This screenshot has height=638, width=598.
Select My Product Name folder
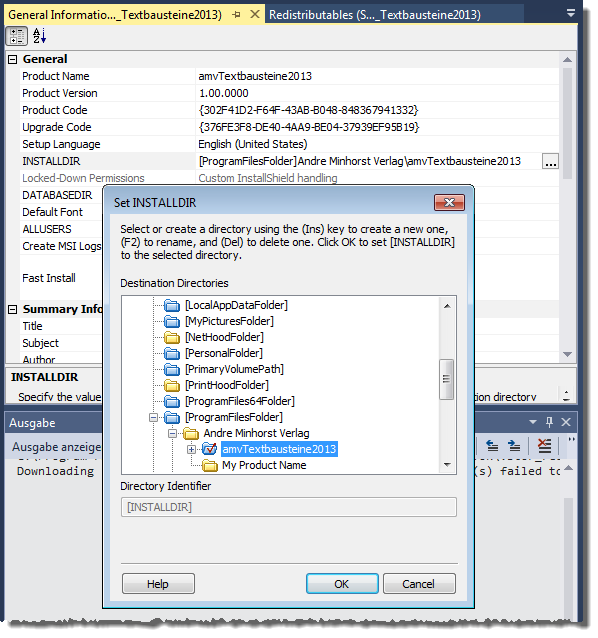coord(264,465)
